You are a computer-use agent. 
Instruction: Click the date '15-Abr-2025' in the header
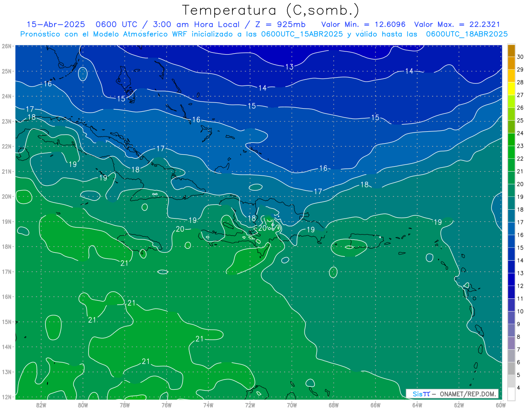tap(55, 24)
